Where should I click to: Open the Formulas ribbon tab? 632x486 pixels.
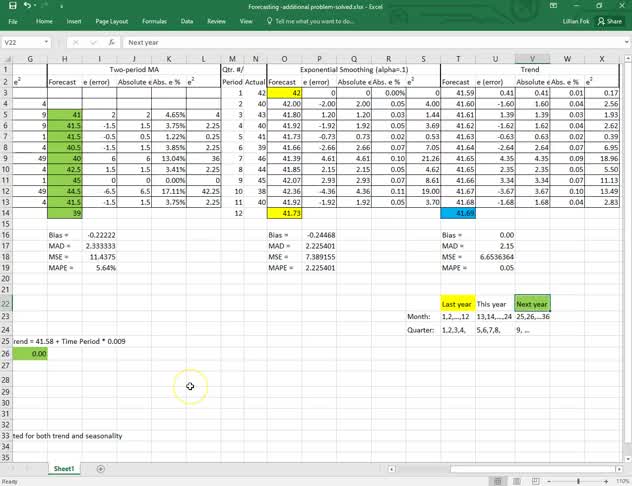point(154,20)
